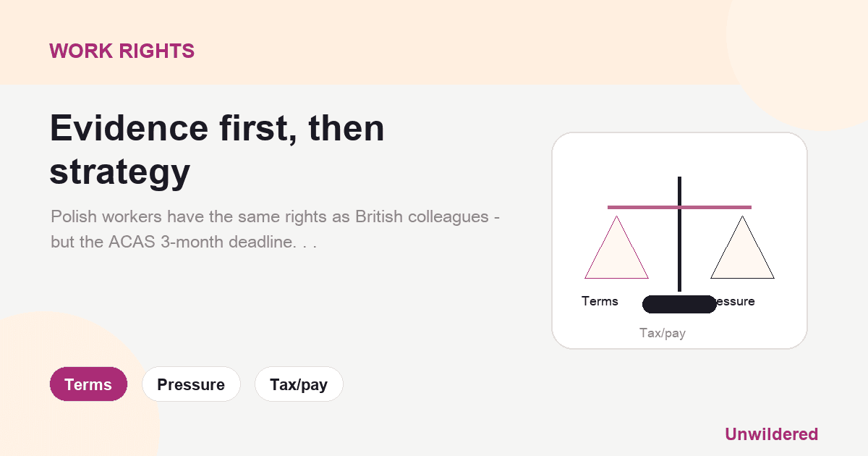The width and height of the screenshot is (868, 456).
Task: Open the WORK RIGHTS category label
Action: [122, 51]
